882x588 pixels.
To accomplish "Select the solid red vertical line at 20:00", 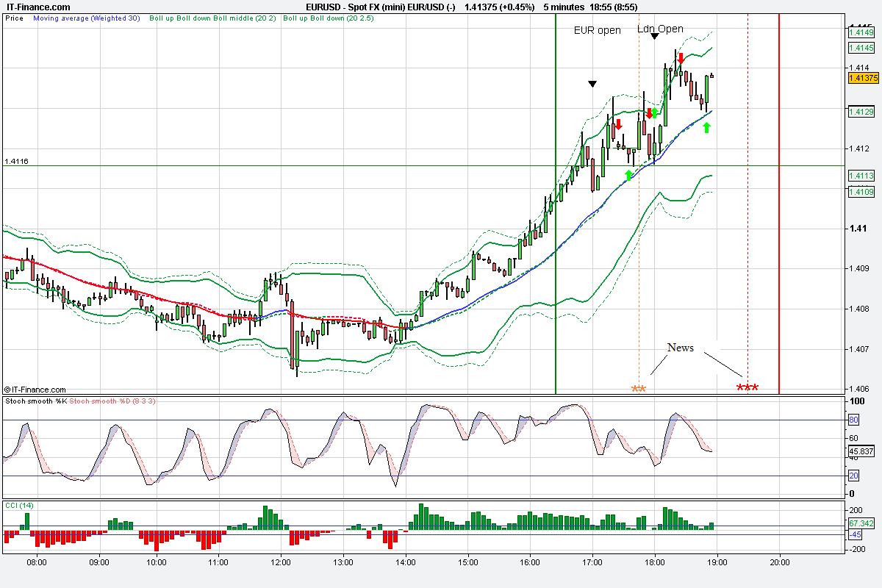I will [779, 203].
